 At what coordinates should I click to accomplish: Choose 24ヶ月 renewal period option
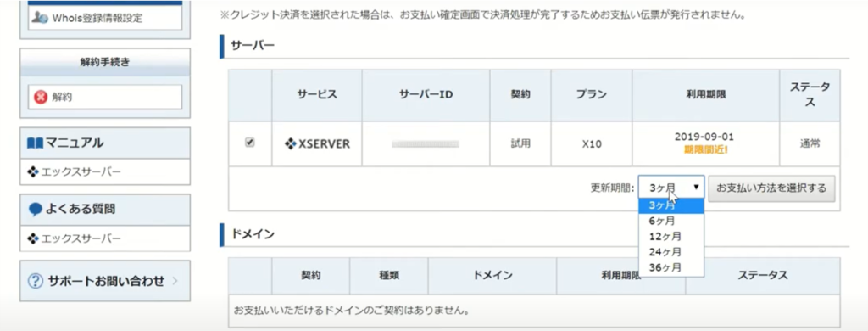coord(671,252)
